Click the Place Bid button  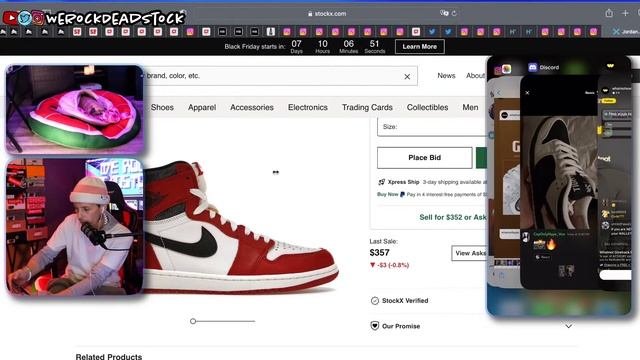click(x=424, y=158)
